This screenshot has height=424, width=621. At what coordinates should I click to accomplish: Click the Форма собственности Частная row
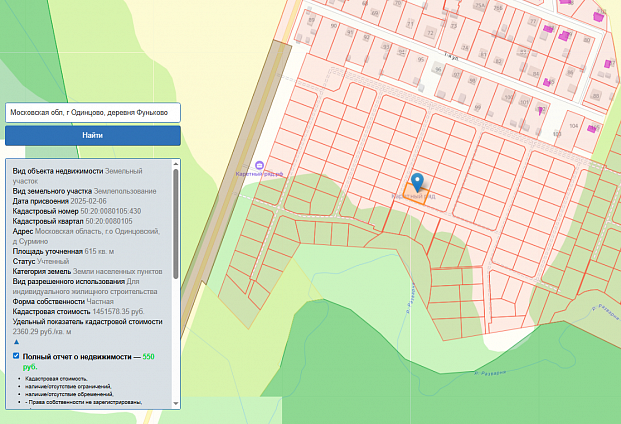pyautogui.click(x=63, y=302)
